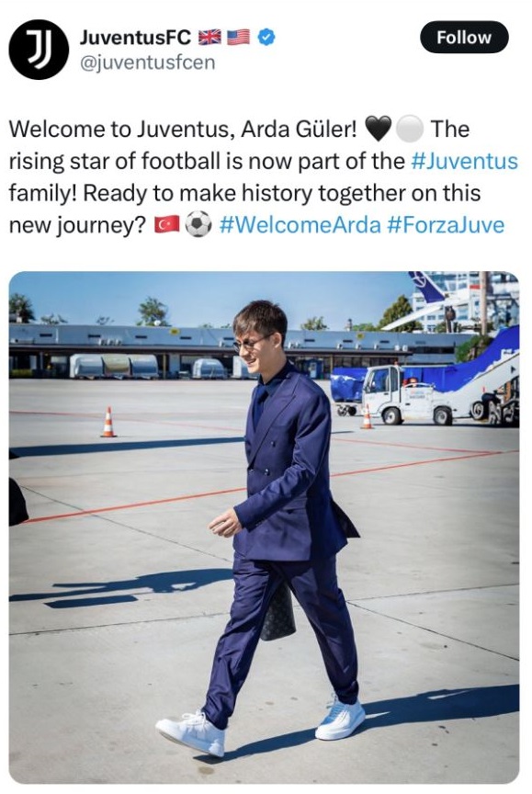The image size is (532, 794).
Task: Click the Turkish flag emoji
Action: coord(167,224)
